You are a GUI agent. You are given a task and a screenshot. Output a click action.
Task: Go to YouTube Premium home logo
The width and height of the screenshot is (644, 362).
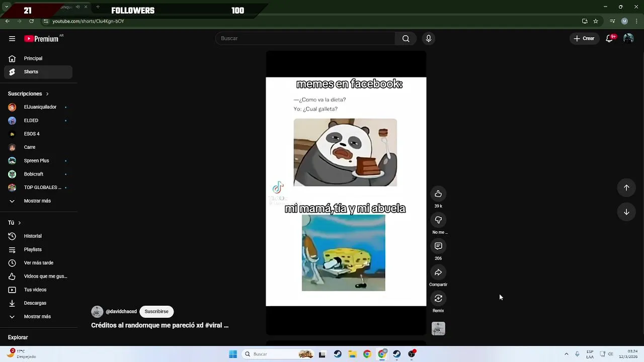[42, 39]
